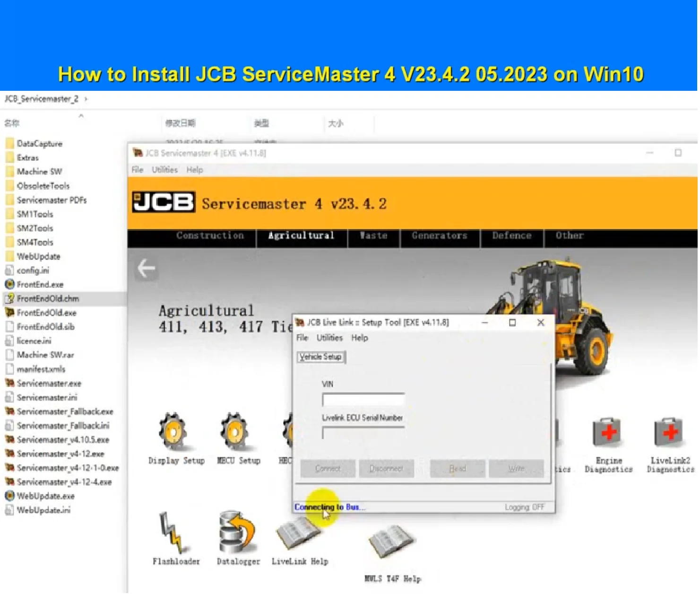This screenshot has height=603, width=700.
Task: Select the WebUpdate folder icon
Action: coord(9,257)
